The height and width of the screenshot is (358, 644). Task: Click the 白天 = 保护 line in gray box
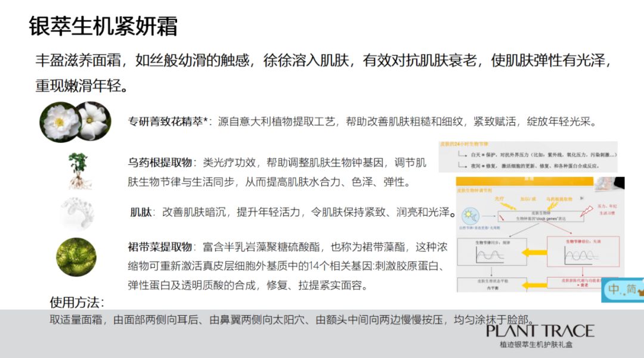pos(543,155)
